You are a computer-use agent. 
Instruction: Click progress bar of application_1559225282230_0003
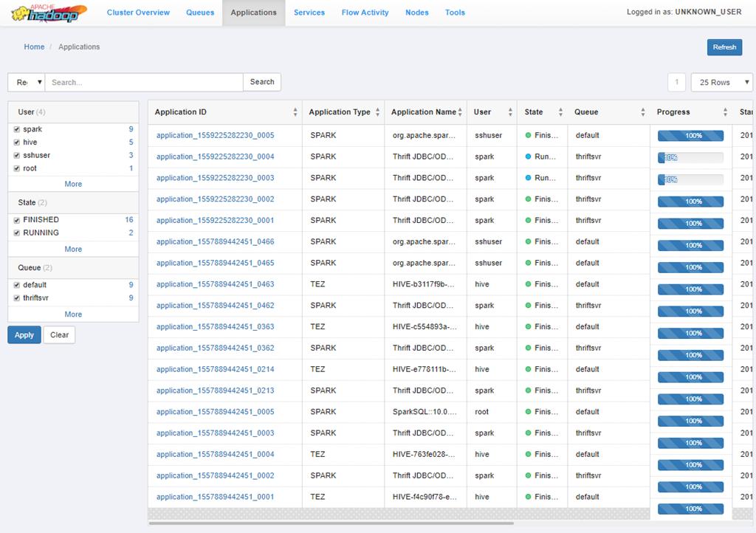690,179
